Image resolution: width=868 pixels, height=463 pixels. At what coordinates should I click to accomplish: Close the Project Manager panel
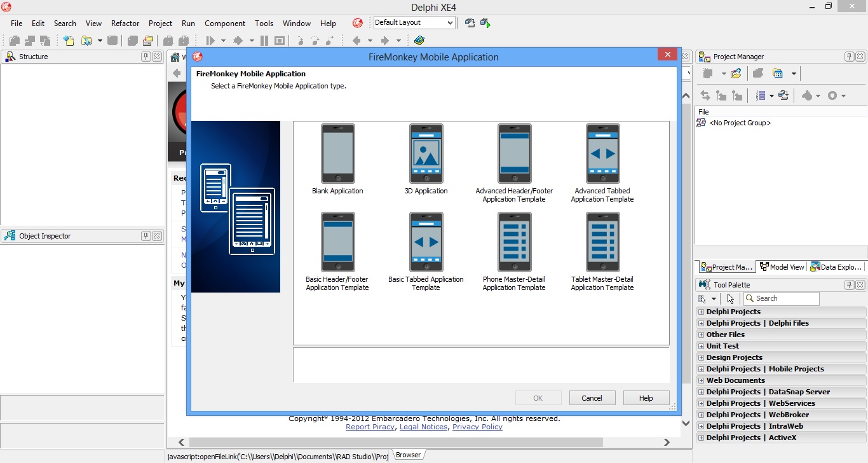860,57
